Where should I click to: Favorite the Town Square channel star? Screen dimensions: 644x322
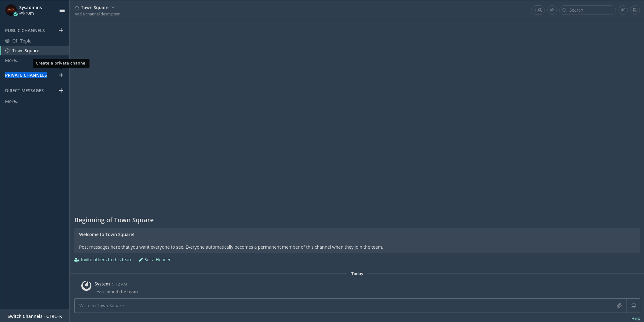pyautogui.click(x=77, y=8)
